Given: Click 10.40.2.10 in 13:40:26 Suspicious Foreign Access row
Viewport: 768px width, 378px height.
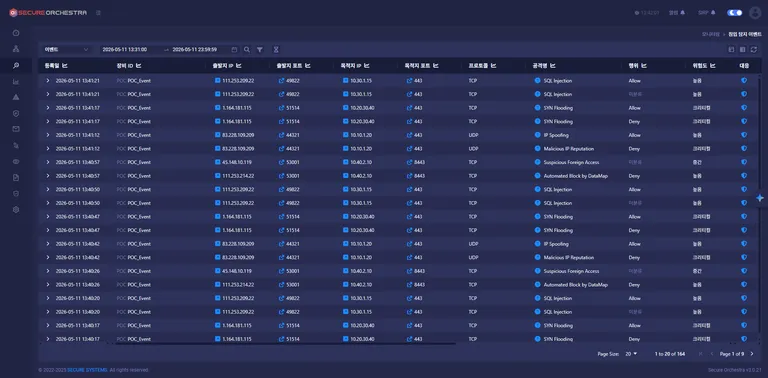Looking at the screenshot, I should (x=361, y=271).
